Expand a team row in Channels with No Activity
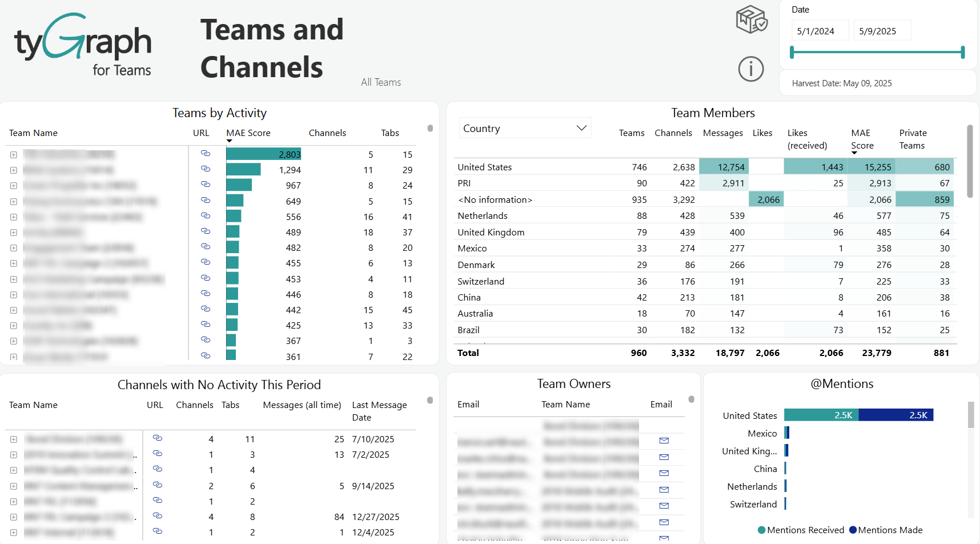Viewport: 980px width, 544px height. tap(14, 438)
